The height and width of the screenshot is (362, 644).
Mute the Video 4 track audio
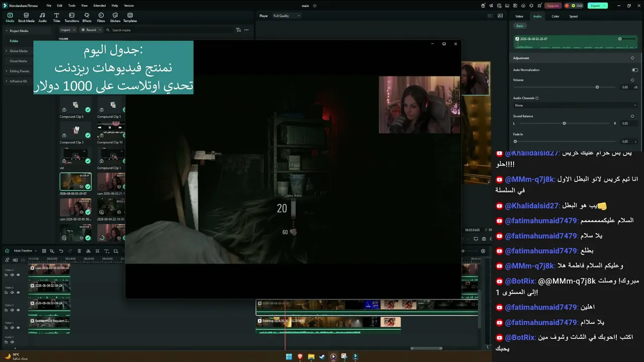pyautogui.click(x=12, y=275)
